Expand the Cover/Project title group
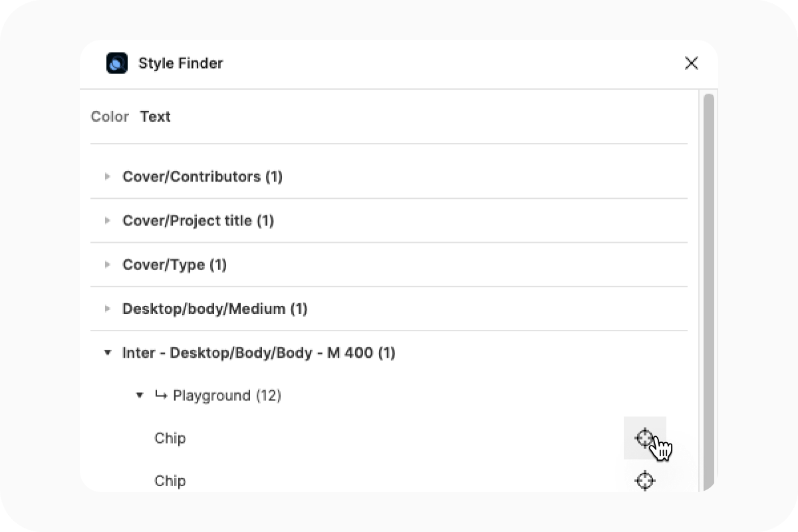This screenshot has width=798, height=532. pos(108,220)
